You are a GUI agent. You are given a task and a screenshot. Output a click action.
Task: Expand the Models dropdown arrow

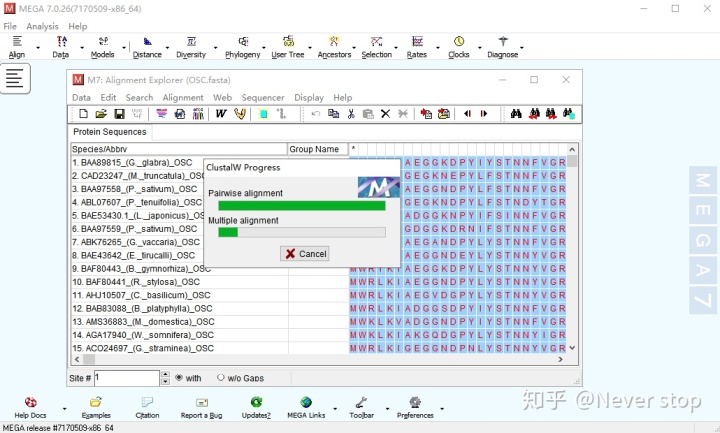[x=124, y=47]
